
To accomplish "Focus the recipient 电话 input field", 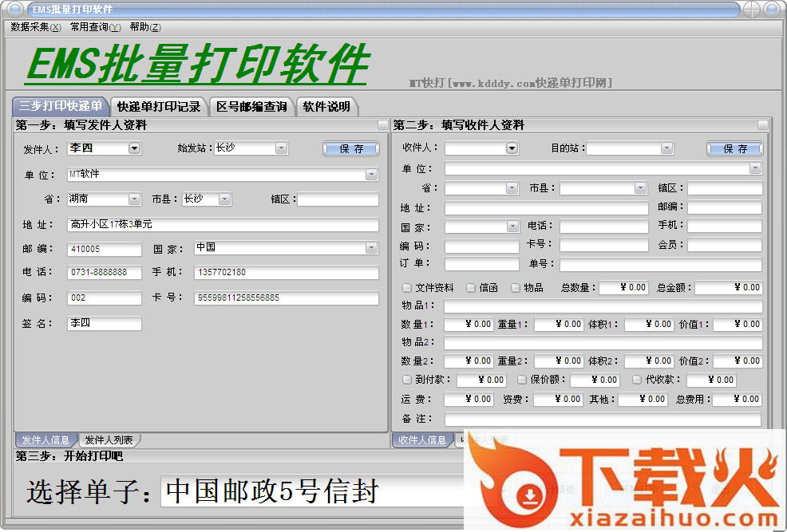I will (x=603, y=227).
